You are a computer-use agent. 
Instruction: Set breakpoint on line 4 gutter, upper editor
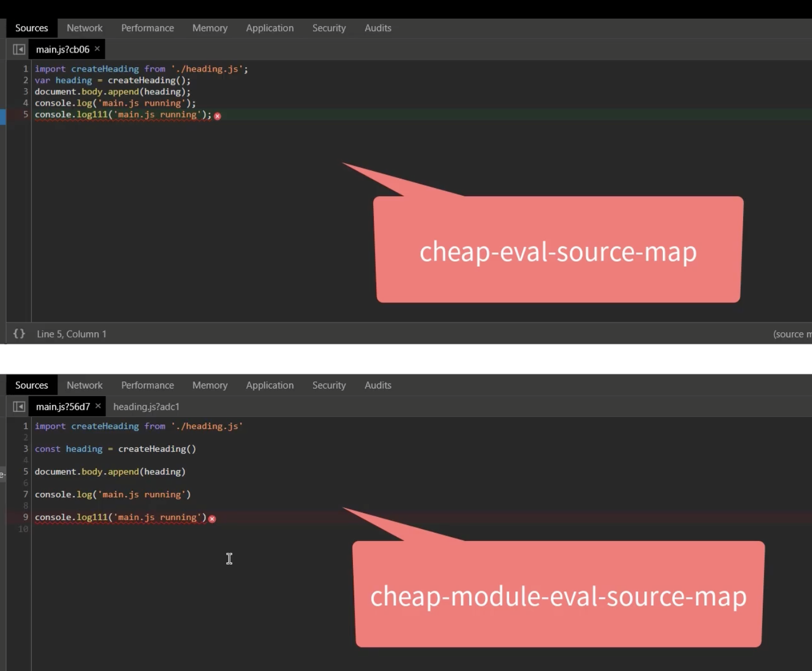[25, 103]
